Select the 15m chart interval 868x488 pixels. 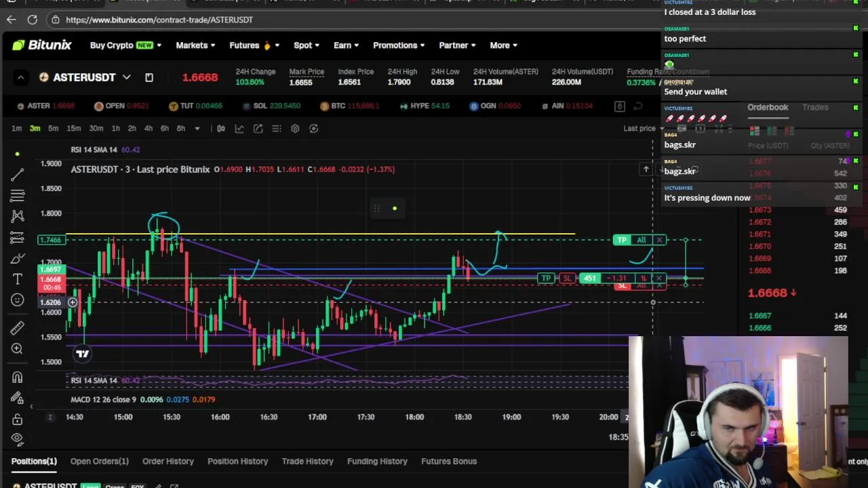click(x=74, y=129)
